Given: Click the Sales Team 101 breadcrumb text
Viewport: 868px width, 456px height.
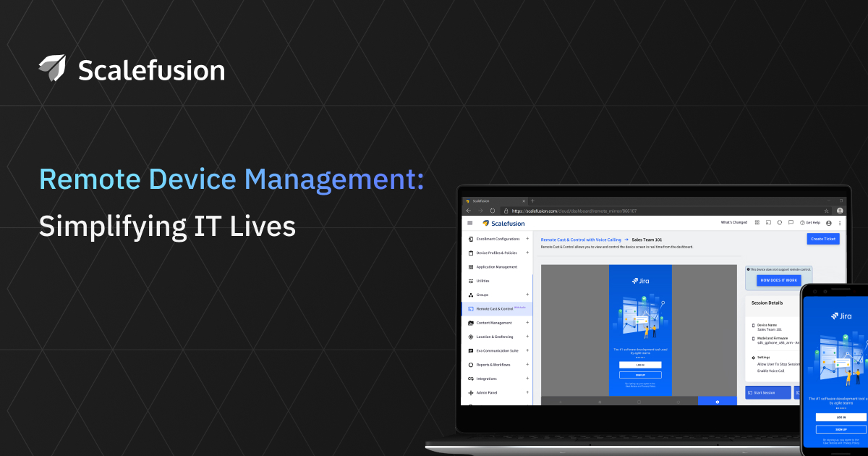Looking at the screenshot, I should (x=647, y=239).
